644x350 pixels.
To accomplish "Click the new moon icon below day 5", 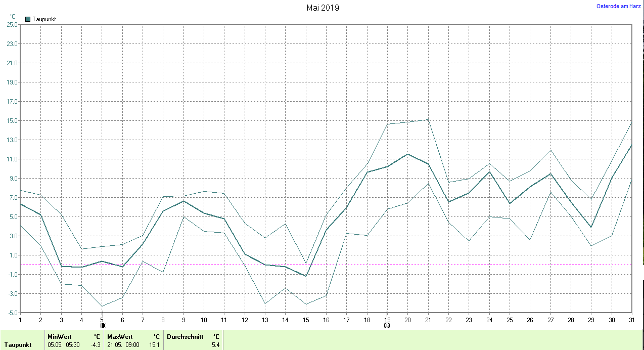I will [x=103, y=326].
